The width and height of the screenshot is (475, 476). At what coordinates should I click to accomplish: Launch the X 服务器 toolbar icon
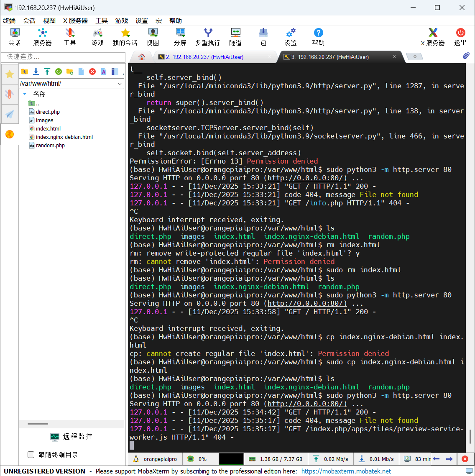coord(433,37)
